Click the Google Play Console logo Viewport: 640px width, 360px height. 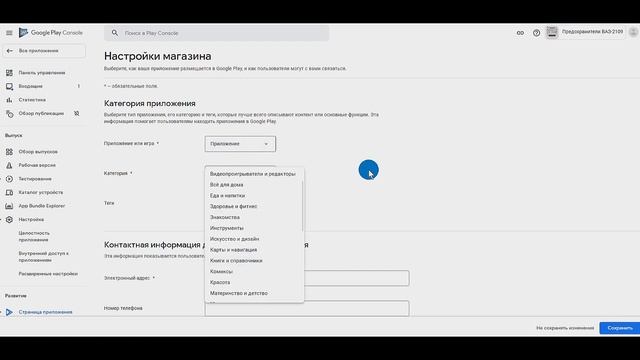coord(51,33)
